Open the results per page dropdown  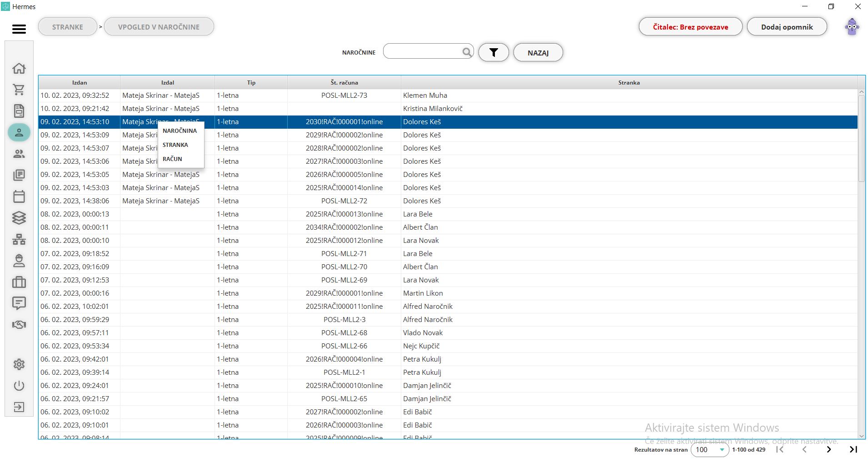(x=710, y=449)
